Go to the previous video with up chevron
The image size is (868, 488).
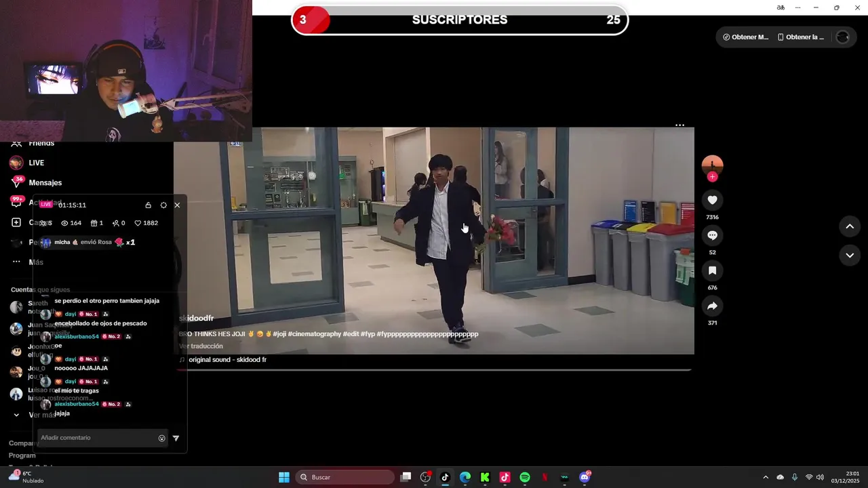[850, 226]
